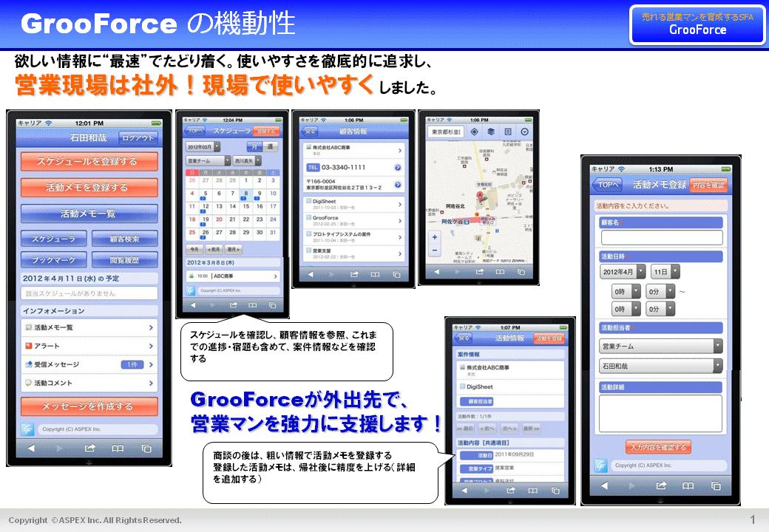Screen dimensions: 769x532
Task: Tap Safari back arrow on the 活動メモ登録 phone
Action: pyautogui.click(x=604, y=485)
